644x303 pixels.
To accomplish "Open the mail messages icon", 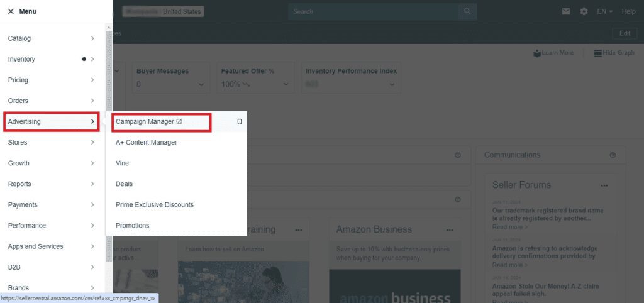I will [566, 11].
